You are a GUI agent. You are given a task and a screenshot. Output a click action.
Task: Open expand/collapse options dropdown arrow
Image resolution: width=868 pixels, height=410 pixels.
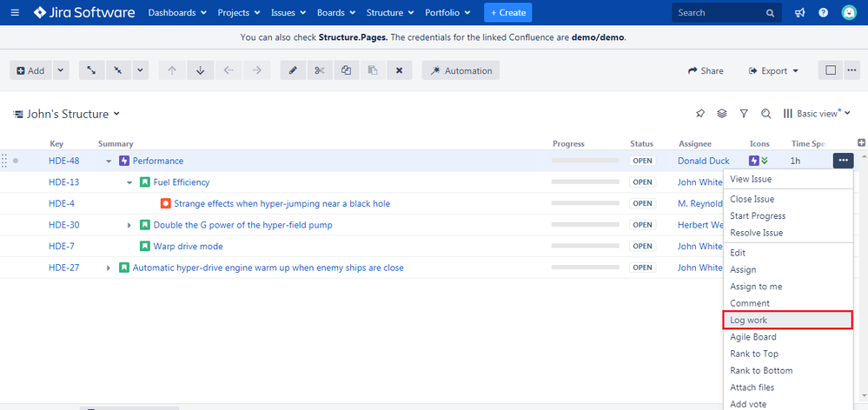pyautogui.click(x=140, y=70)
